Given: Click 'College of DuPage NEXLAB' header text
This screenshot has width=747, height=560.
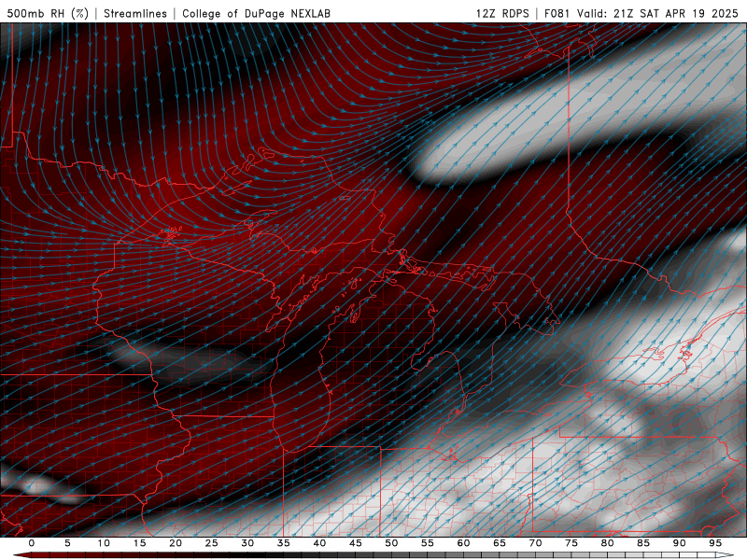Looking at the screenshot, I should [x=256, y=13].
